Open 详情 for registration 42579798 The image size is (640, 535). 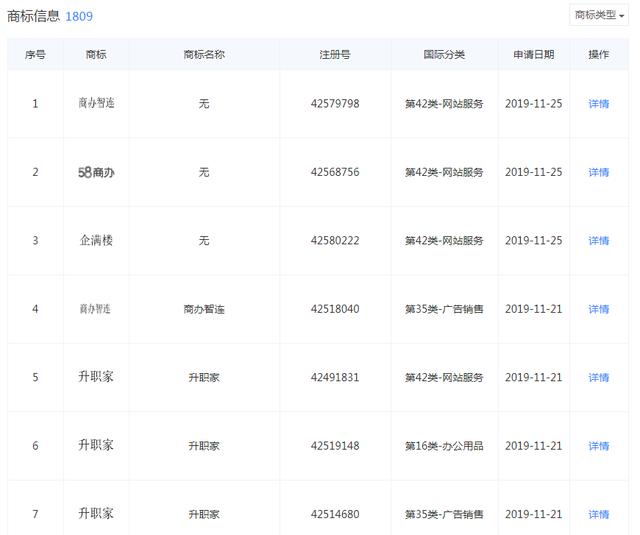599,104
